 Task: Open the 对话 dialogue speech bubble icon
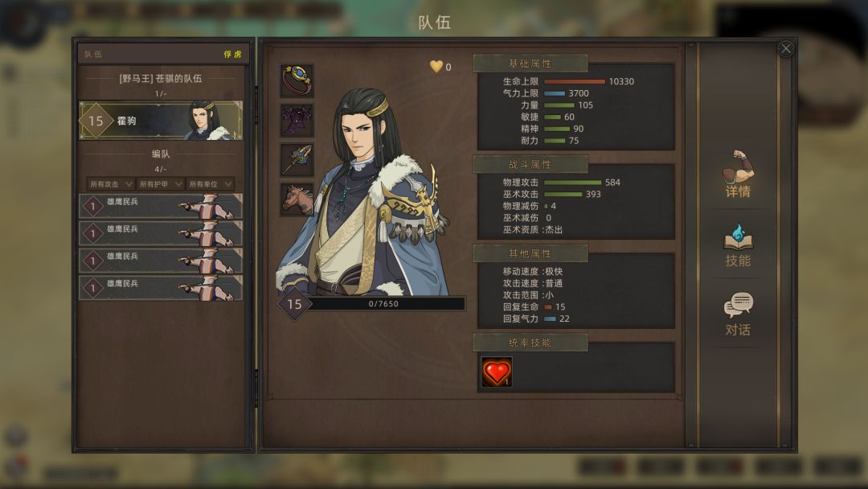(x=738, y=314)
